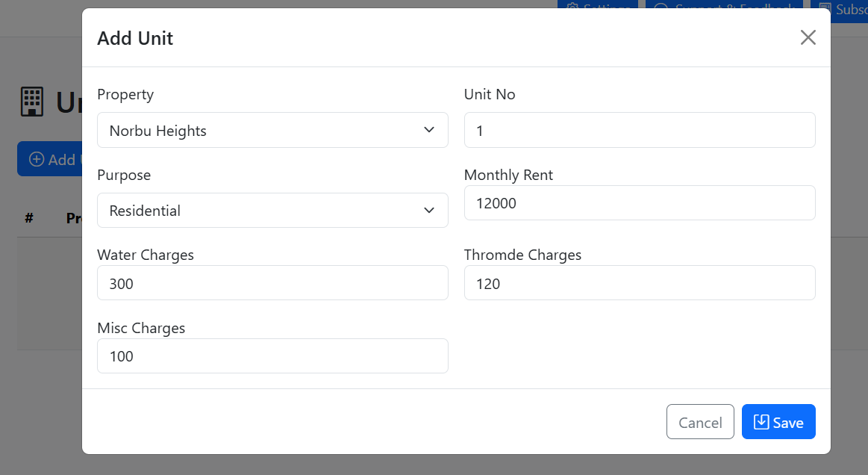Click the plus circle icon on Add button
Screen dimensions: 868x475
pyautogui.click(x=36, y=159)
